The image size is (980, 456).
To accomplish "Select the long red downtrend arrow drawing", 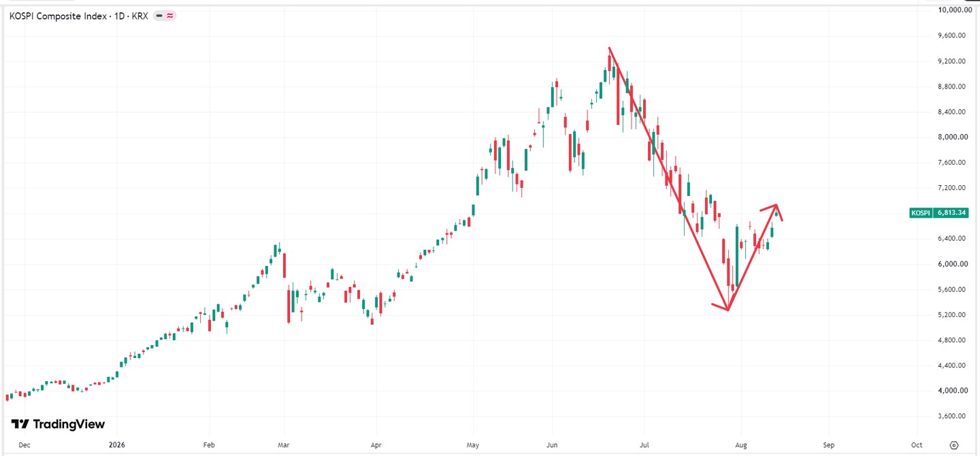I will [x=668, y=179].
